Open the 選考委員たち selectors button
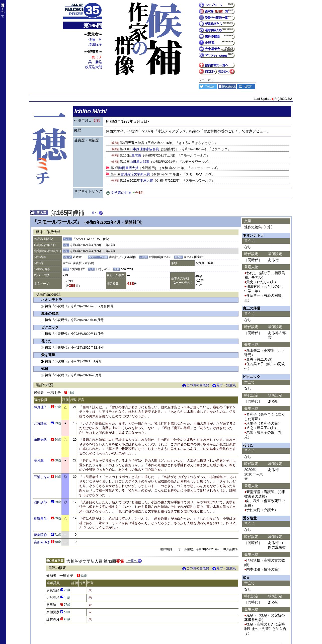Viewport: 322px width, 644px height. pos(216,30)
